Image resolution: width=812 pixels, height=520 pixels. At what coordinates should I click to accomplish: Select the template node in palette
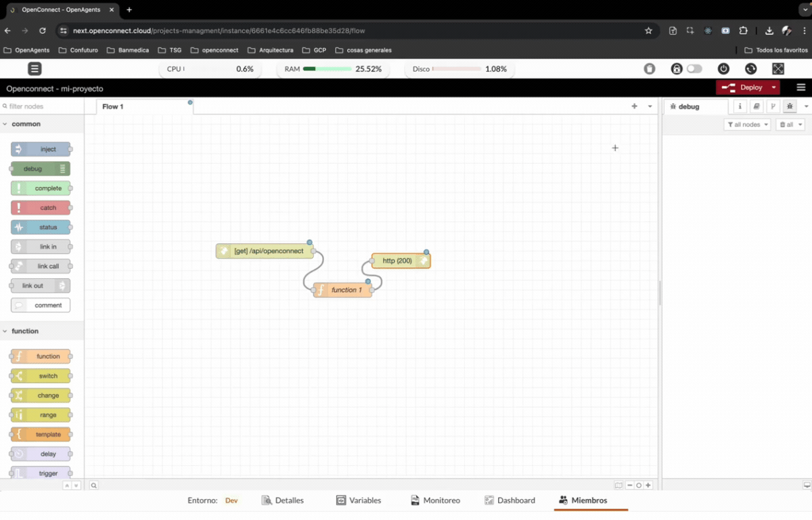[41, 435]
